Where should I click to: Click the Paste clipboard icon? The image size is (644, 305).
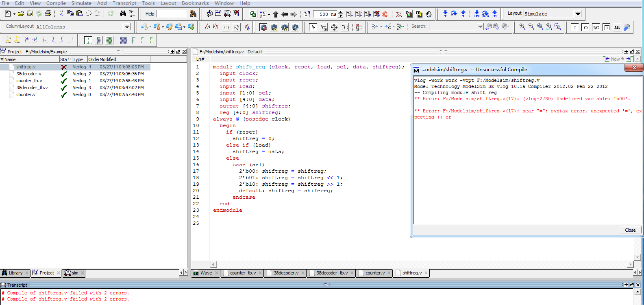[79, 13]
